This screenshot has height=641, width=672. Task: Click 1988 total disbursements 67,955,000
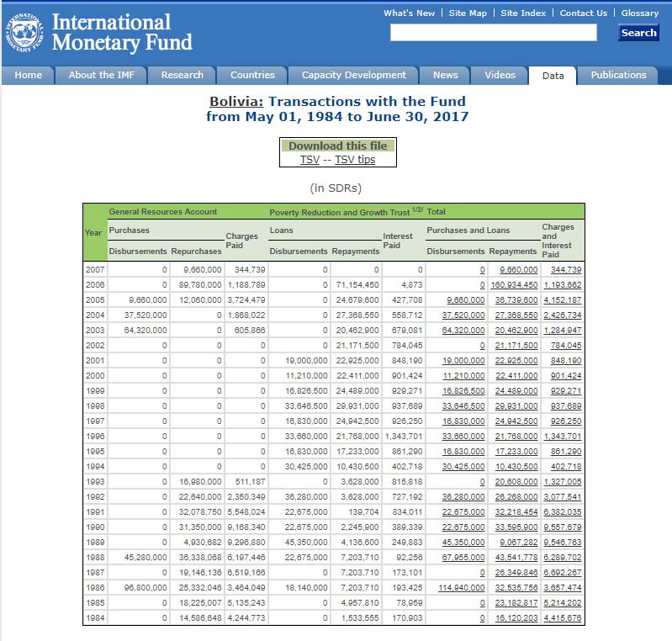(463, 558)
